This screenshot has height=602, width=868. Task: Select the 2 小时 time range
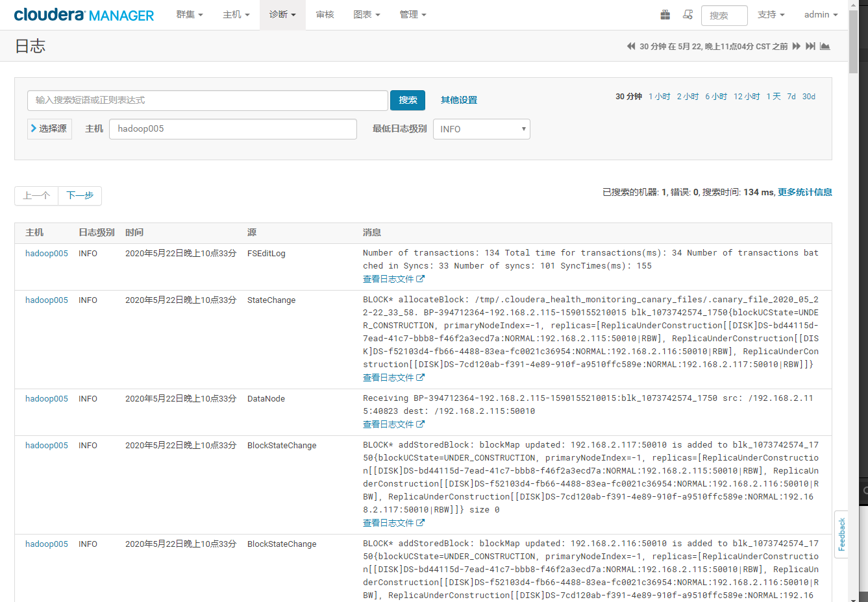point(688,97)
